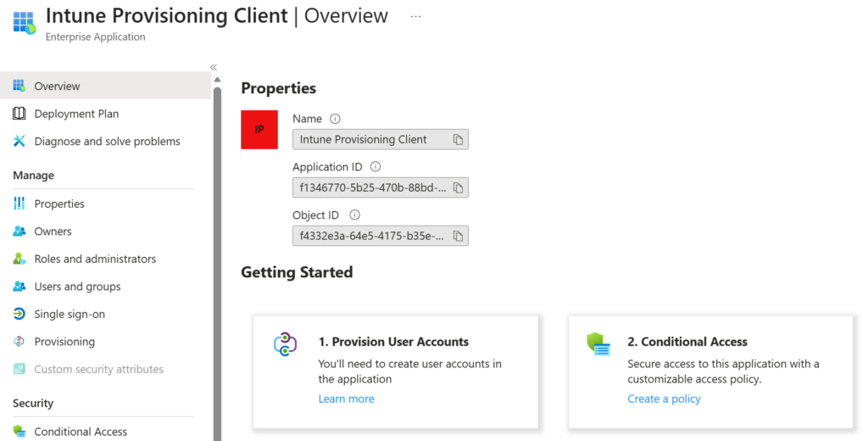Collapse the sidebar with double chevron
The image size is (868, 441).
(x=214, y=67)
